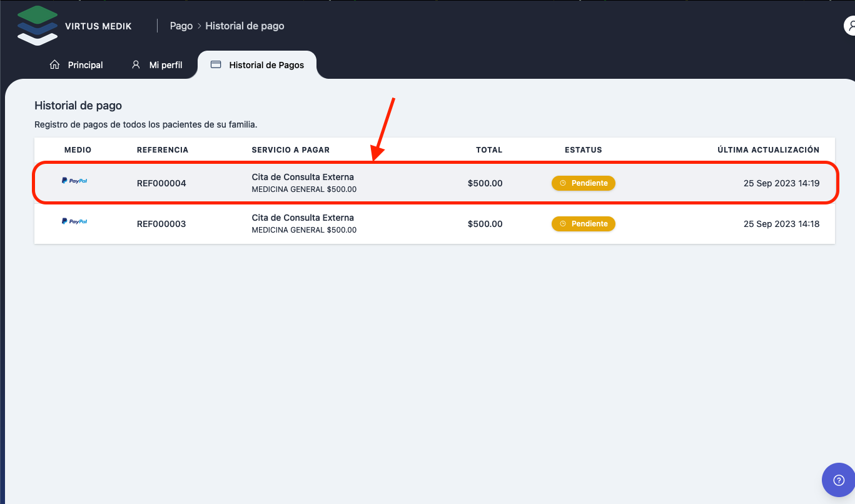Image resolution: width=855 pixels, height=504 pixels.
Task: Open the help question mark button
Action: point(839,480)
